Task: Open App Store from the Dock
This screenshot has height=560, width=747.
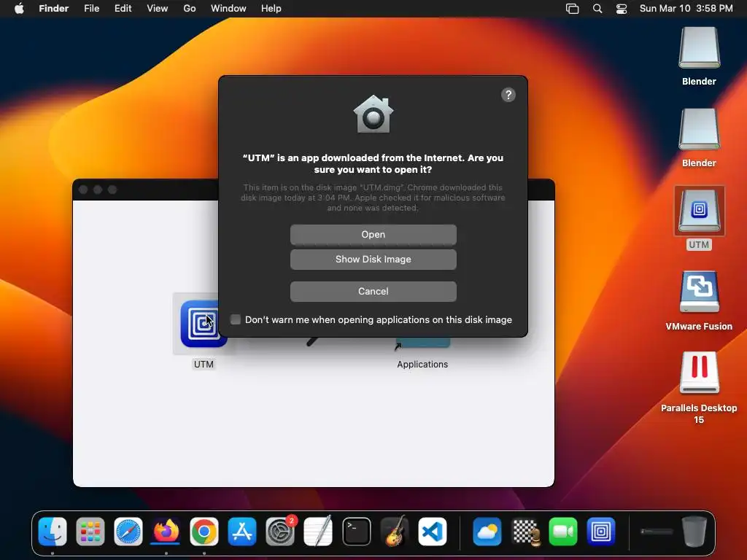Action: 242,532
